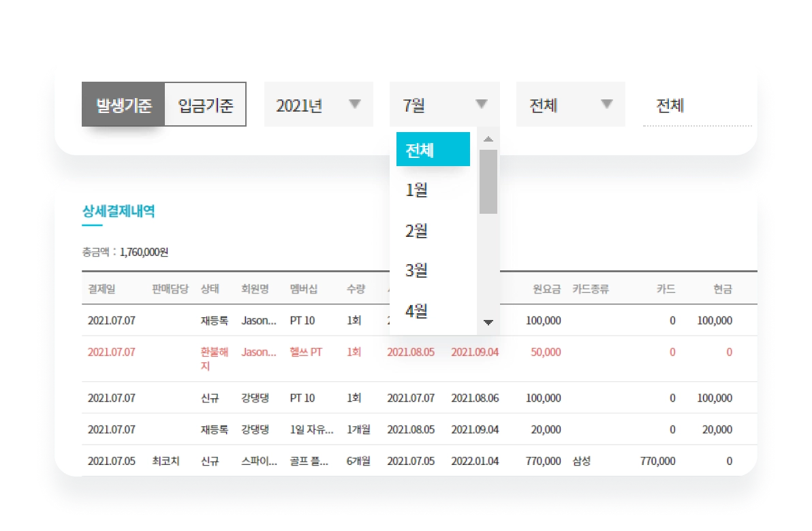Open the 전체 dropdown beside the 7월 month dropdown
The width and height of the screenshot is (812, 531).
tap(571, 104)
